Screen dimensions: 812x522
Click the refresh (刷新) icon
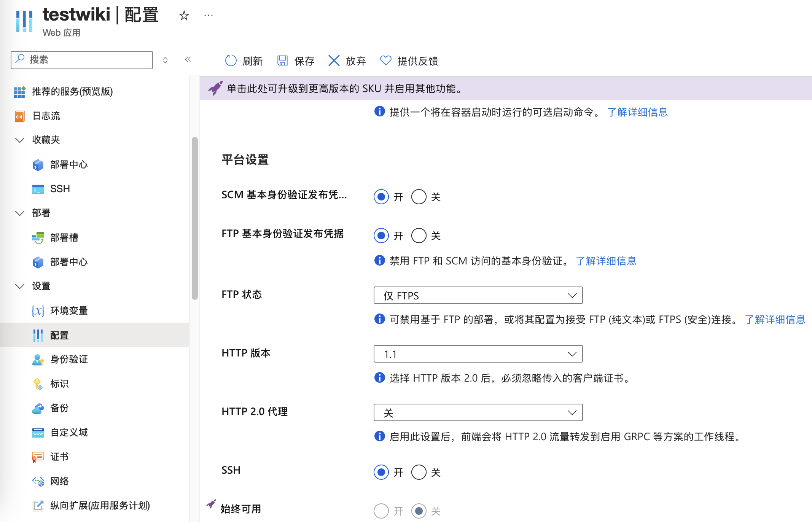231,60
